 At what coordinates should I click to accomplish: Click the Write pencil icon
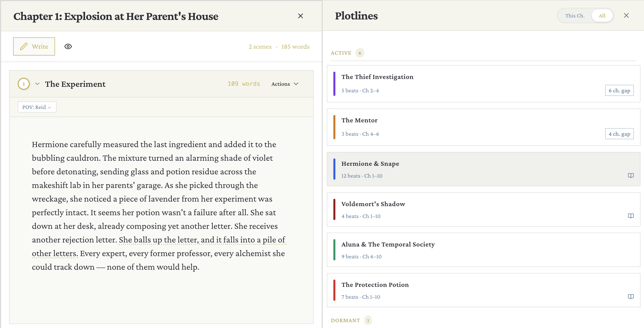click(23, 46)
